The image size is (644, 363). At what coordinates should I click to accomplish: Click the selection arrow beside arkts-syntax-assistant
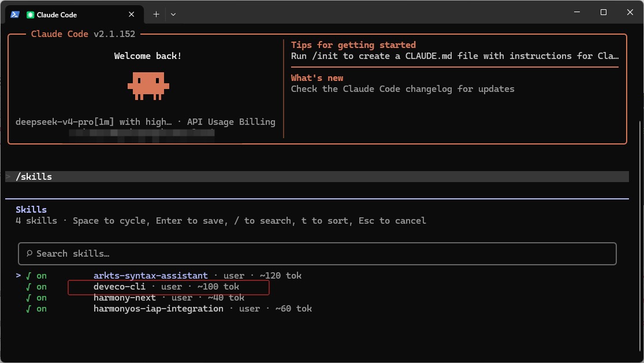pos(18,276)
